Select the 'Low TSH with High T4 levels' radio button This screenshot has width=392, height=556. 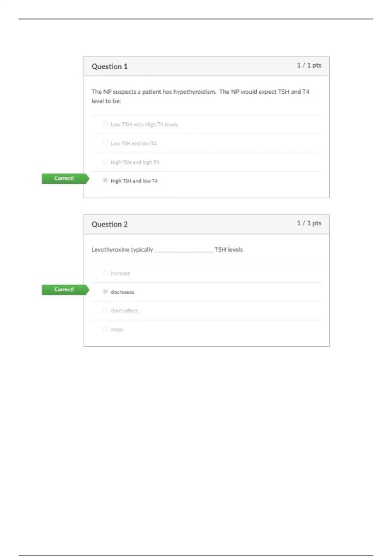click(105, 124)
